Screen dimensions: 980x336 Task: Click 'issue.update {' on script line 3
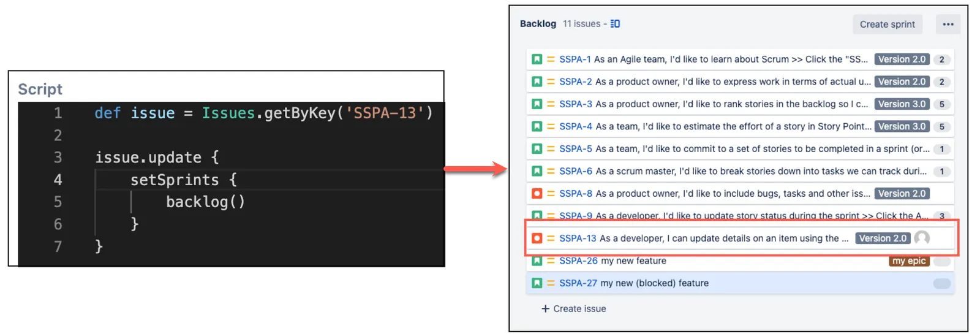coord(157,158)
